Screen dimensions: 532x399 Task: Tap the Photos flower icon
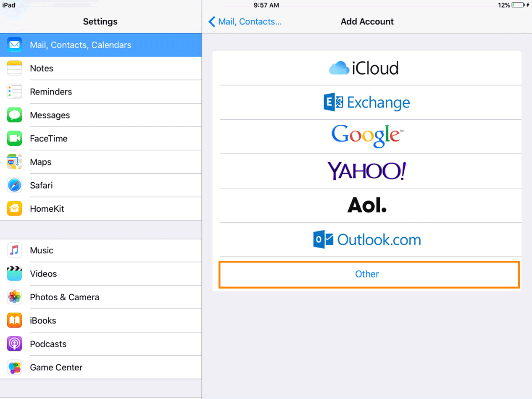(14, 297)
